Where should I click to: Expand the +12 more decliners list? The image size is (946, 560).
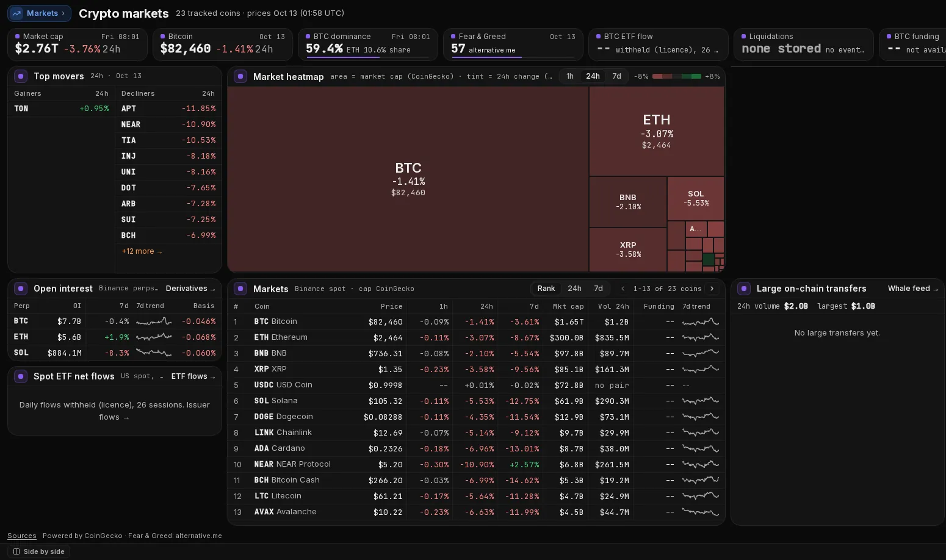pos(142,251)
